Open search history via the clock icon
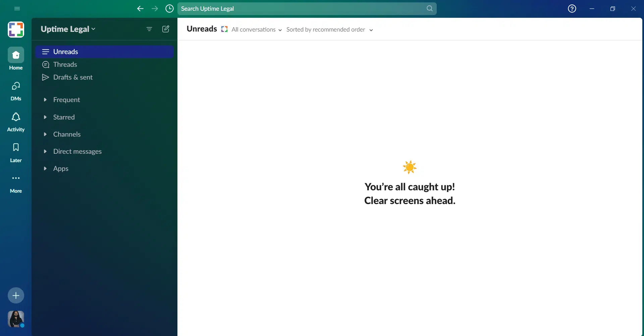This screenshot has height=336, width=644. point(169,8)
